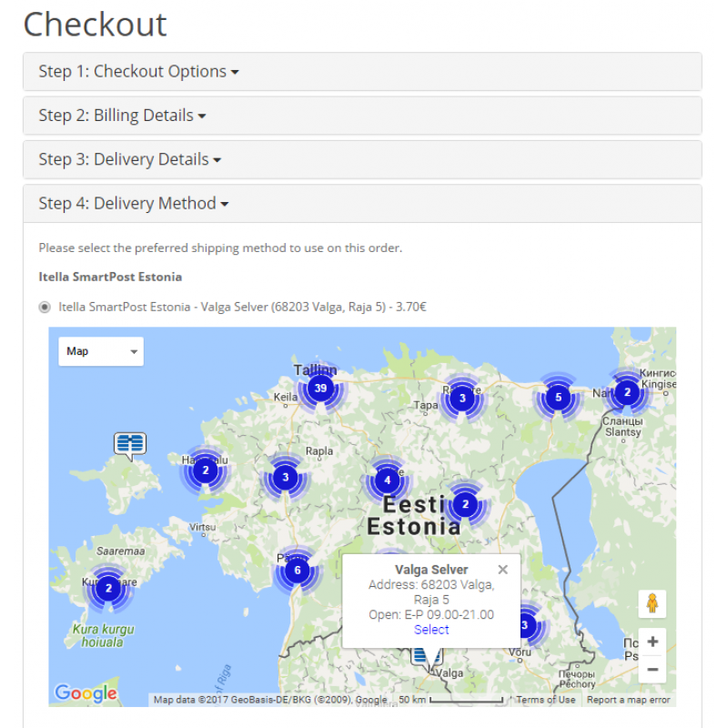Expand Step 1: Checkout Options
Screen dimensions: 728x728
tap(362, 72)
